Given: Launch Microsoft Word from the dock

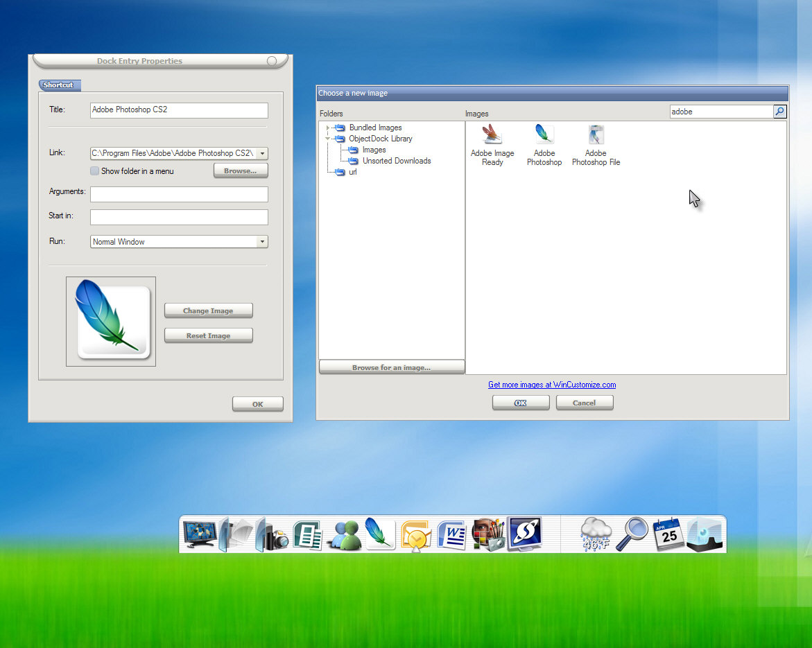Looking at the screenshot, I should [451, 534].
